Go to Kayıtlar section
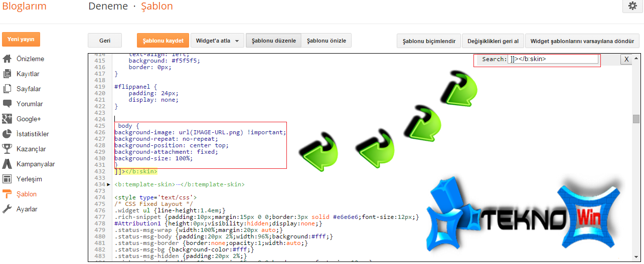Viewport: 644px width, 264px height. tap(28, 74)
